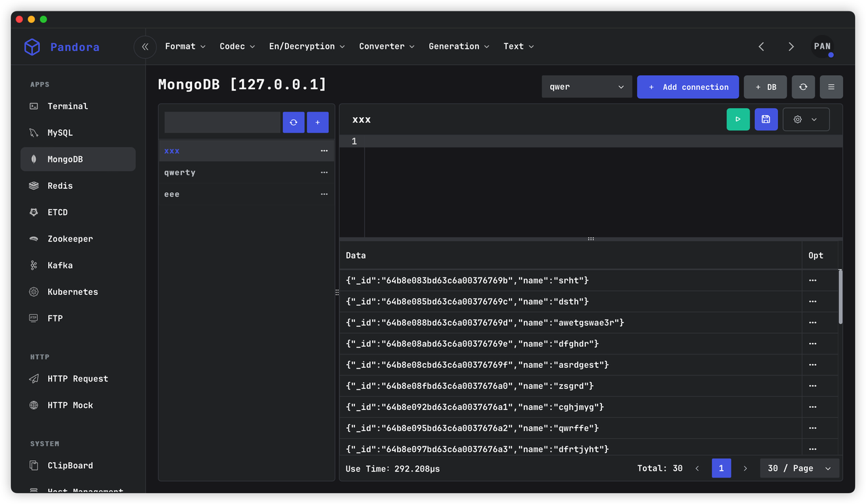
Task: Open HTTP Mock from sidebar label
Action: (70, 405)
